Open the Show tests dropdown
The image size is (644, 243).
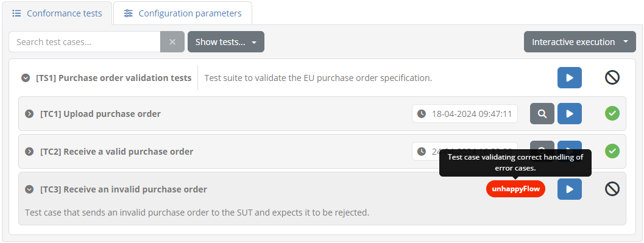point(226,42)
